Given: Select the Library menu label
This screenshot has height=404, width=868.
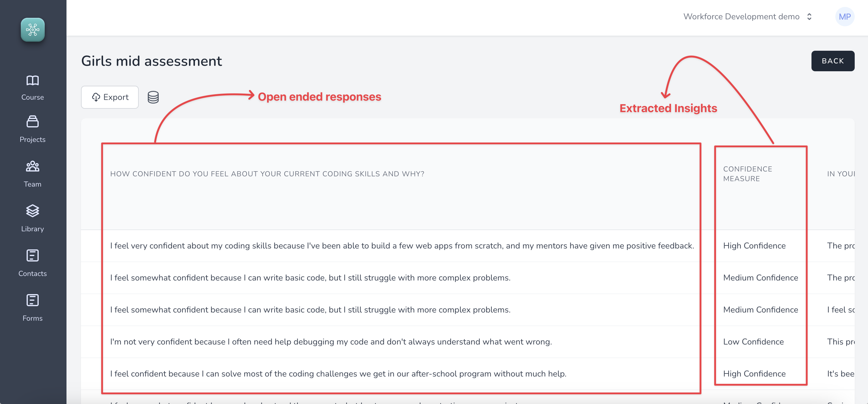Looking at the screenshot, I should [x=33, y=229].
